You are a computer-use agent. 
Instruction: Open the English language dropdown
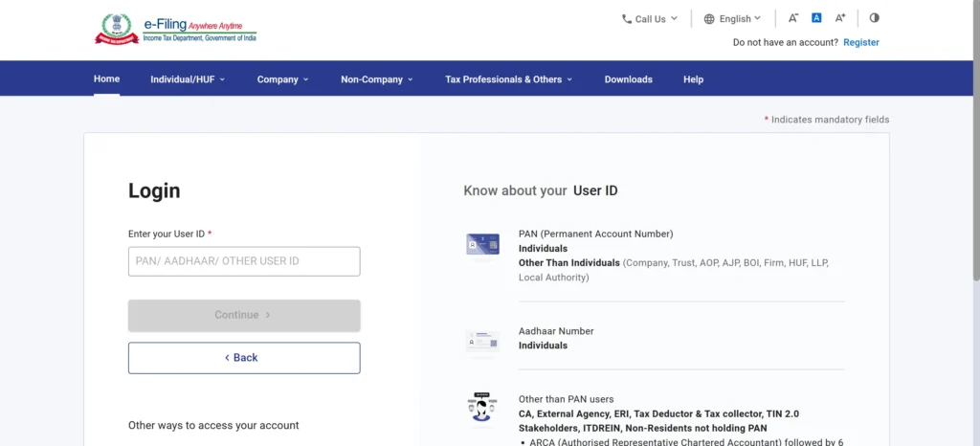tap(732, 19)
